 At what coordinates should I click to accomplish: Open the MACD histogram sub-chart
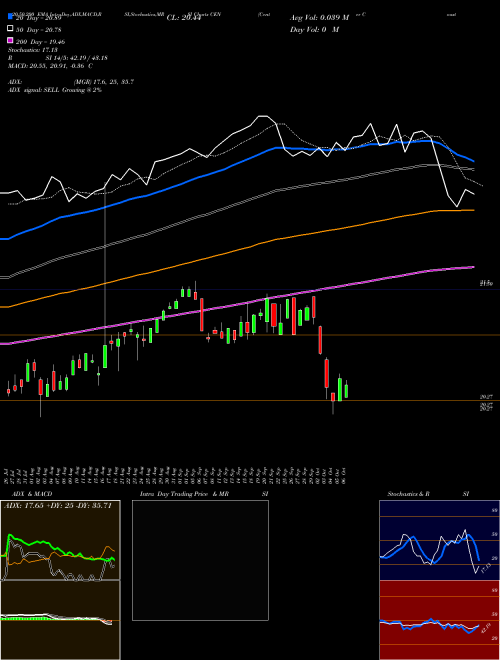(60, 620)
